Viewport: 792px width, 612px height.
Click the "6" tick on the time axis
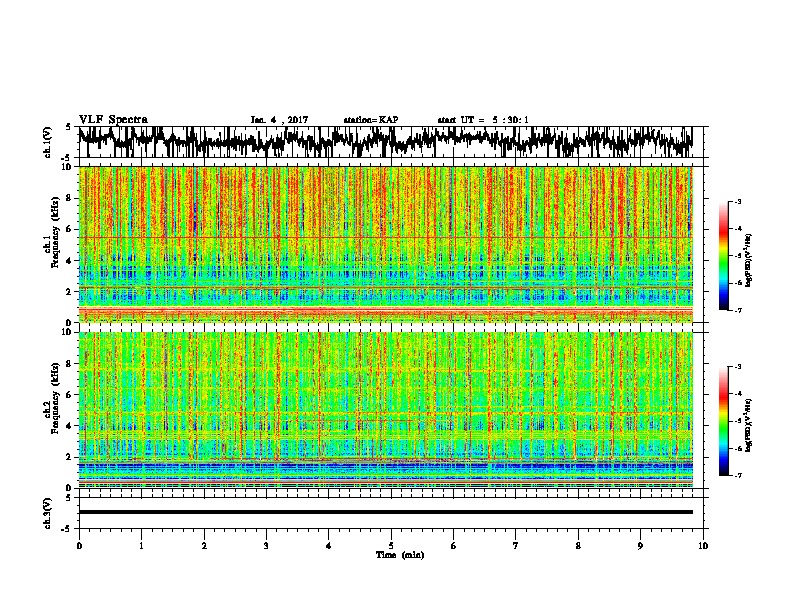(x=454, y=546)
